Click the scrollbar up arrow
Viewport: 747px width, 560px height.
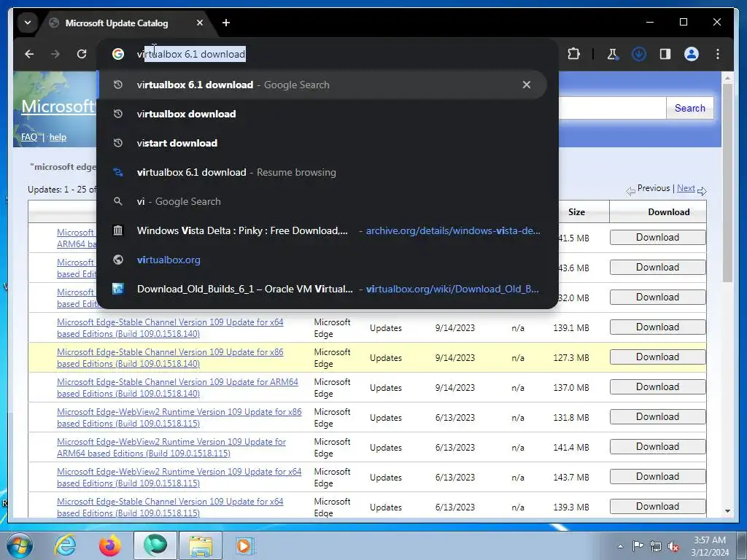pos(727,77)
